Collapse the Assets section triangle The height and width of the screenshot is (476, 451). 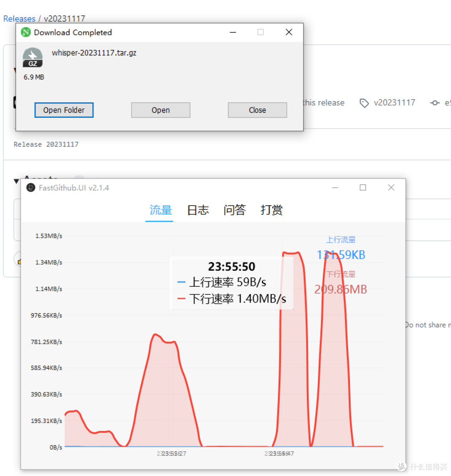16,181
